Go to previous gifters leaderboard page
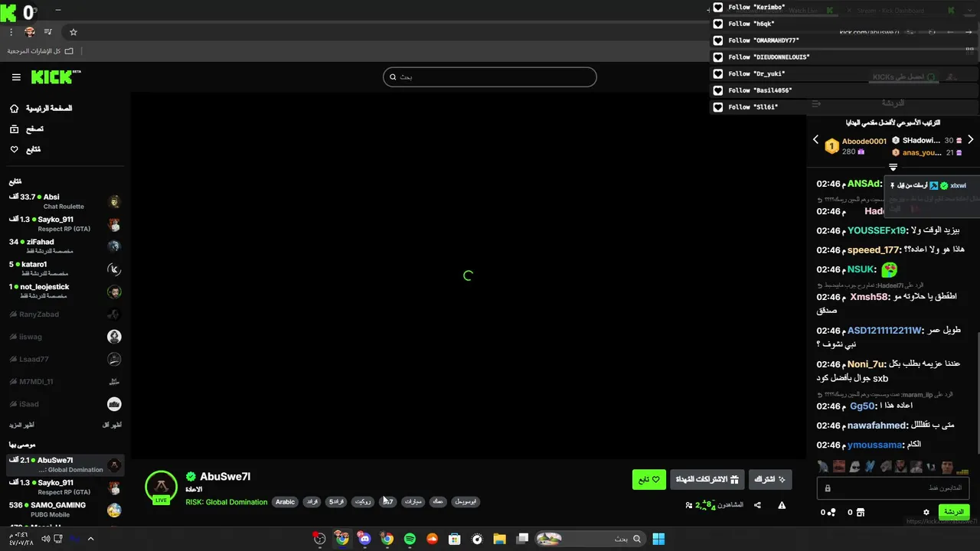The width and height of the screenshot is (980, 551). [815, 140]
